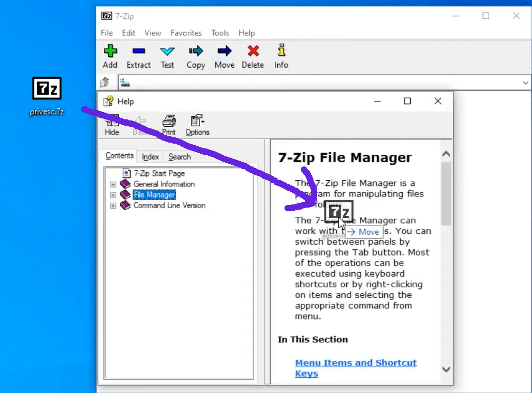The height and width of the screenshot is (393, 532).
Task: Open the Favorites menu
Action: 186,33
